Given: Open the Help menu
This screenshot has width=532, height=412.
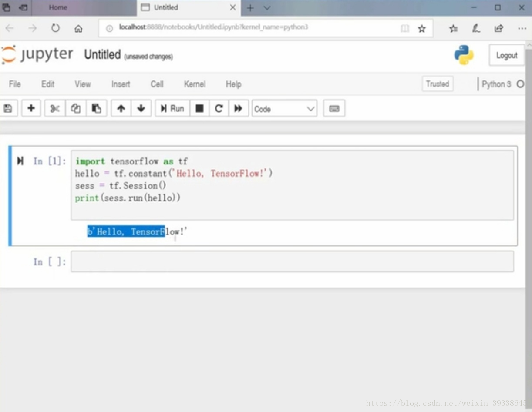Looking at the screenshot, I should pos(233,84).
